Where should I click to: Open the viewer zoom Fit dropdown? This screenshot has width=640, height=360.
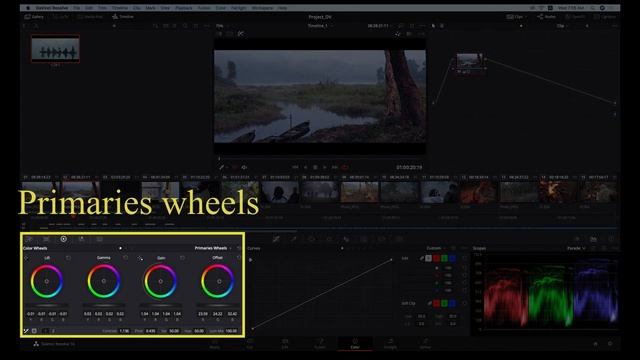coord(222,26)
